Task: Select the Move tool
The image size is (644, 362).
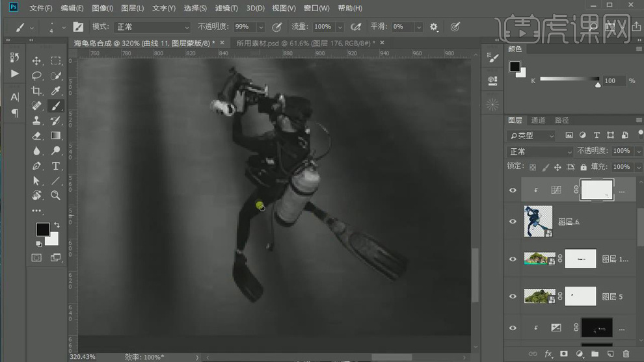Action: tap(36, 60)
